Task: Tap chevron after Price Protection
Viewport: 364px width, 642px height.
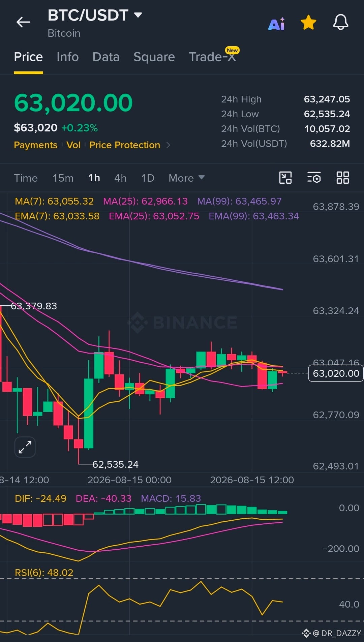Action: pos(168,145)
